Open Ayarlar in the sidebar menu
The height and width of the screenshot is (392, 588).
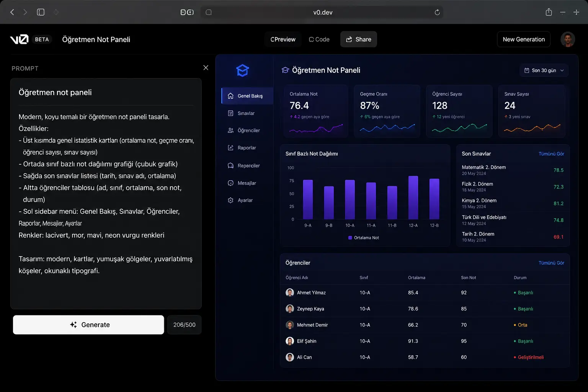point(245,200)
